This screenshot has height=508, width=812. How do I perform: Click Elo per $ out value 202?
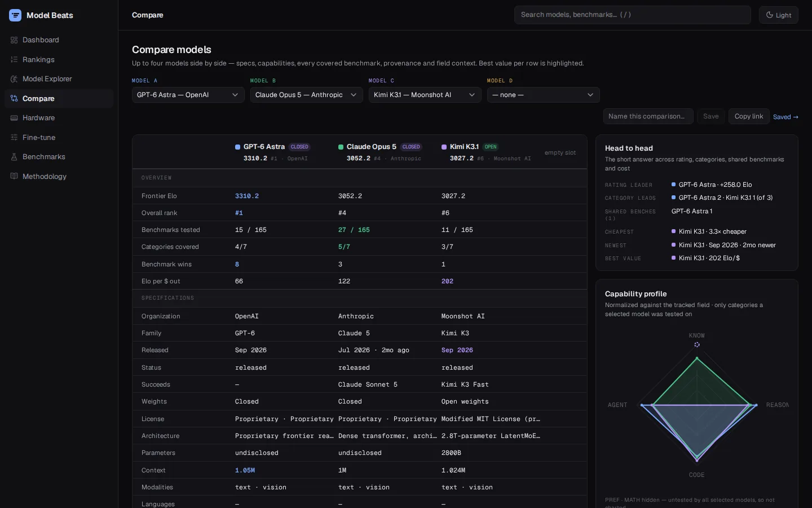click(x=447, y=281)
